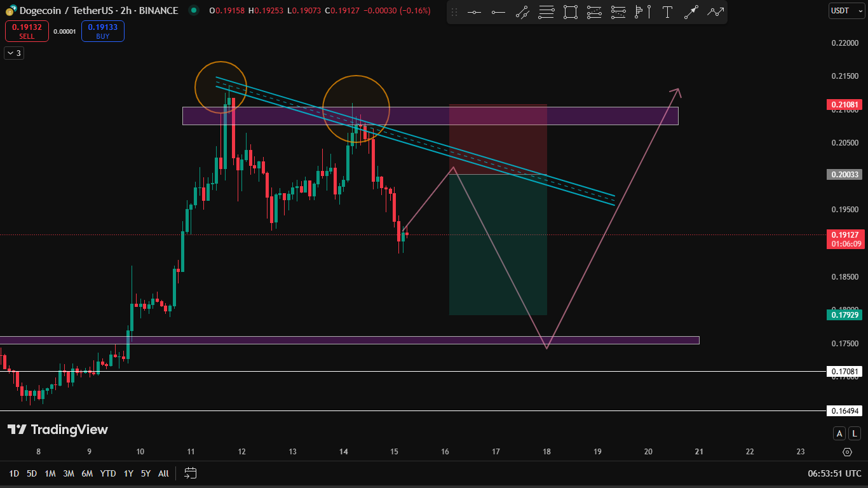868x488 pixels.
Task: Set date range to YTD
Action: click(x=108, y=473)
